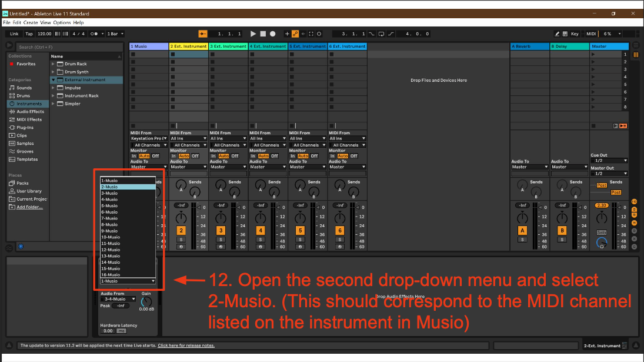Open the Grooves category
Viewport: 644px width, 362px height.
click(x=25, y=151)
